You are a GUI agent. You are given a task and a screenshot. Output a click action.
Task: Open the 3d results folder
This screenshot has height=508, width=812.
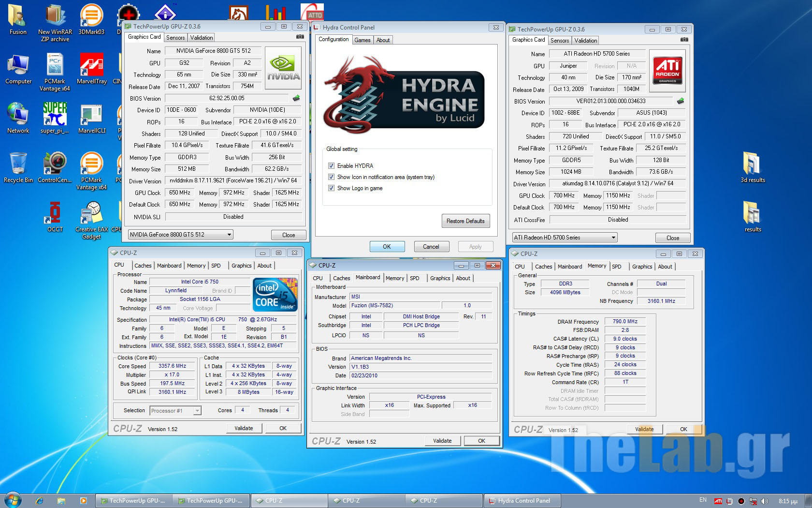click(x=753, y=168)
